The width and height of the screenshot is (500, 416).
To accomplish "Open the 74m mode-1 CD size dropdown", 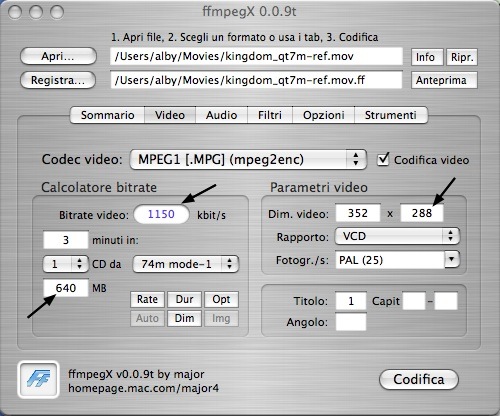I will point(186,264).
